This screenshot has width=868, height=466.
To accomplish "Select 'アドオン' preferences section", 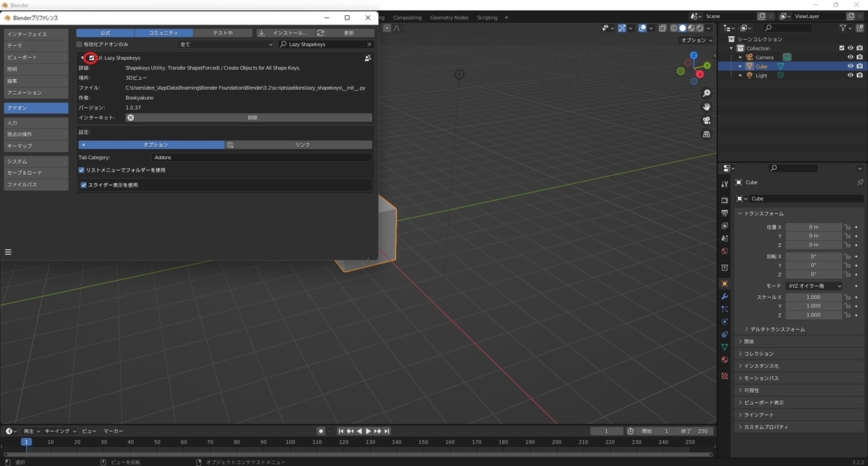I will point(35,108).
